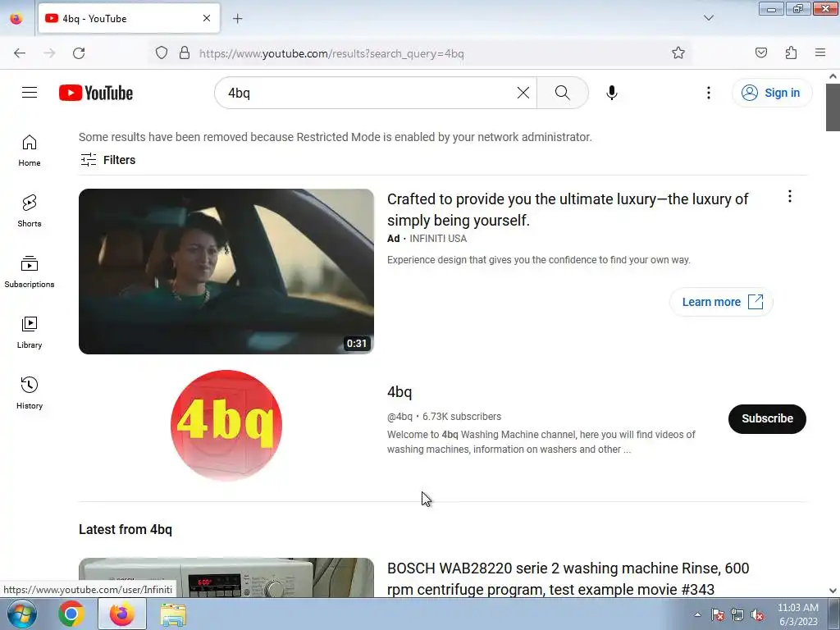
Task: Open the network tray icon
Action: point(737,615)
